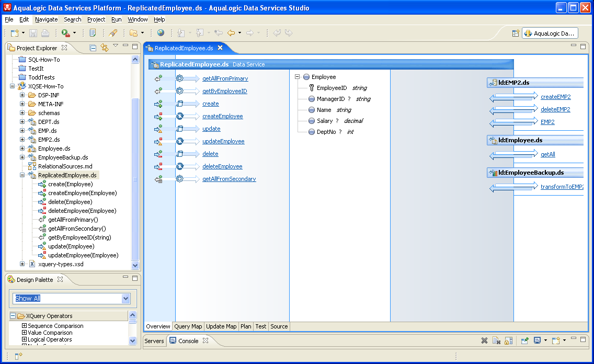Open the Project menu
594x364 pixels.
(96, 19)
